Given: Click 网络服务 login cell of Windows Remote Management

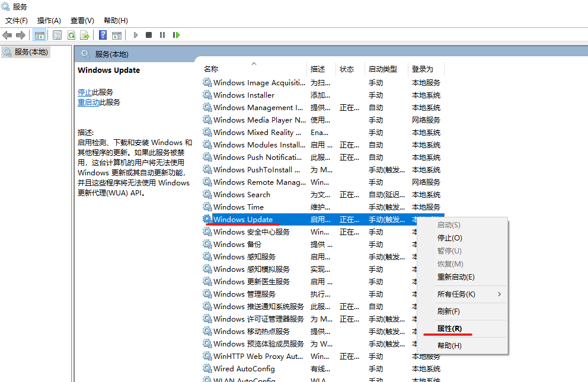Looking at the screenshot, I should (x=426, y=182).
